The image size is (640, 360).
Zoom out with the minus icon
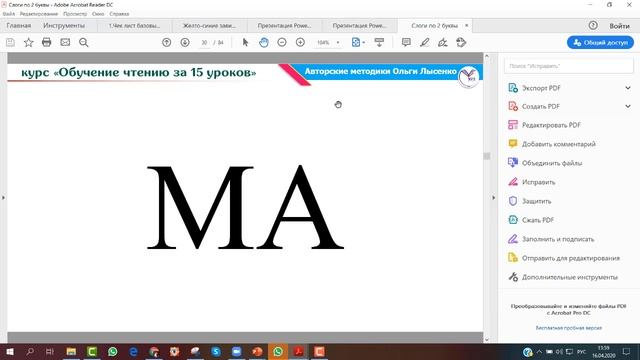(282, 42)
